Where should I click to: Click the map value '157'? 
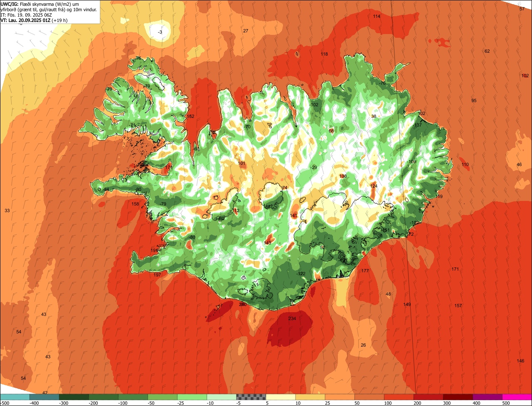tap(458, 306)
